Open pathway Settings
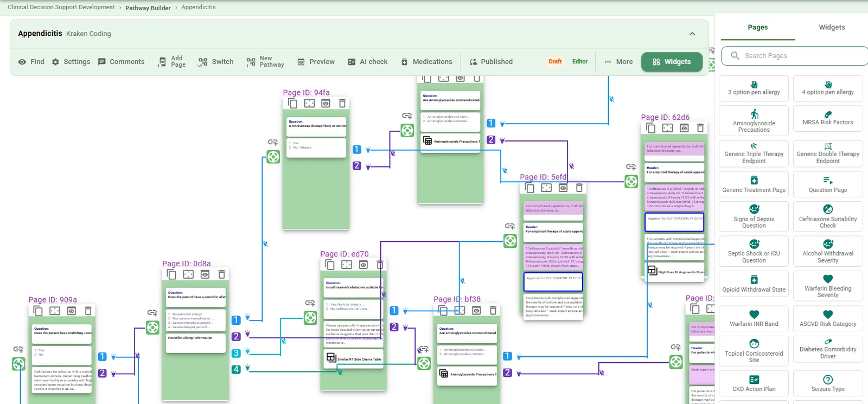The image size is (868, 404). tap(71, 62)
